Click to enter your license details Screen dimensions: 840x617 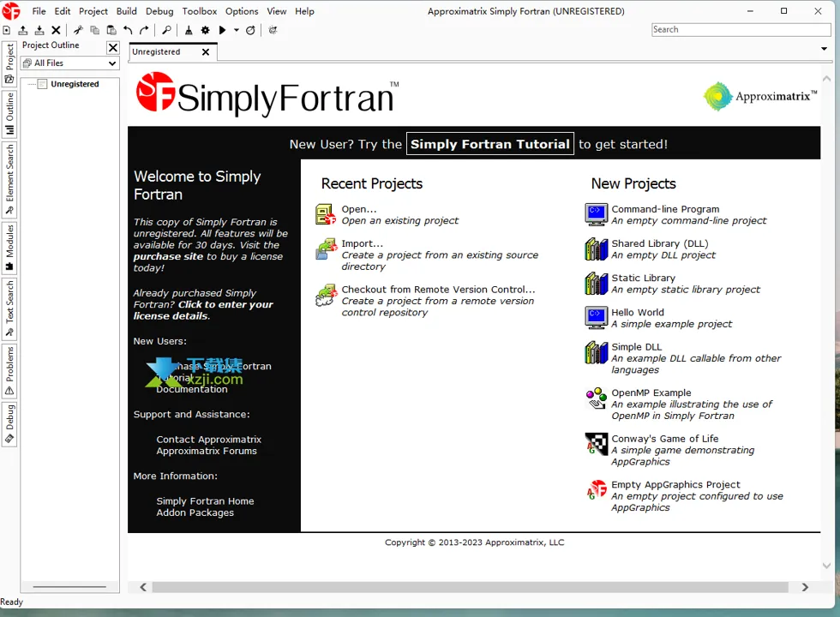coord(203,310)
